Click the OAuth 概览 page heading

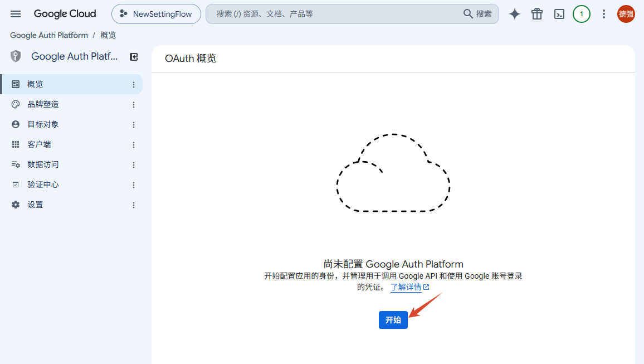191,59
